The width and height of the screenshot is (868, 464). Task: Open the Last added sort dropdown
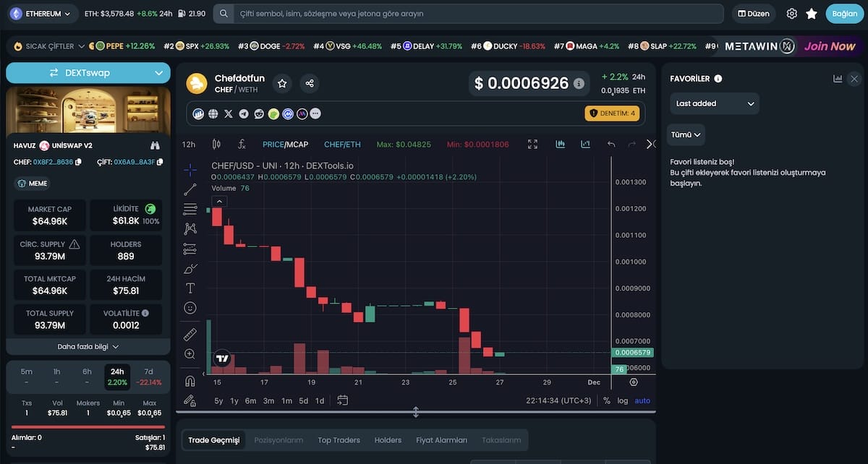pos(715,103)
